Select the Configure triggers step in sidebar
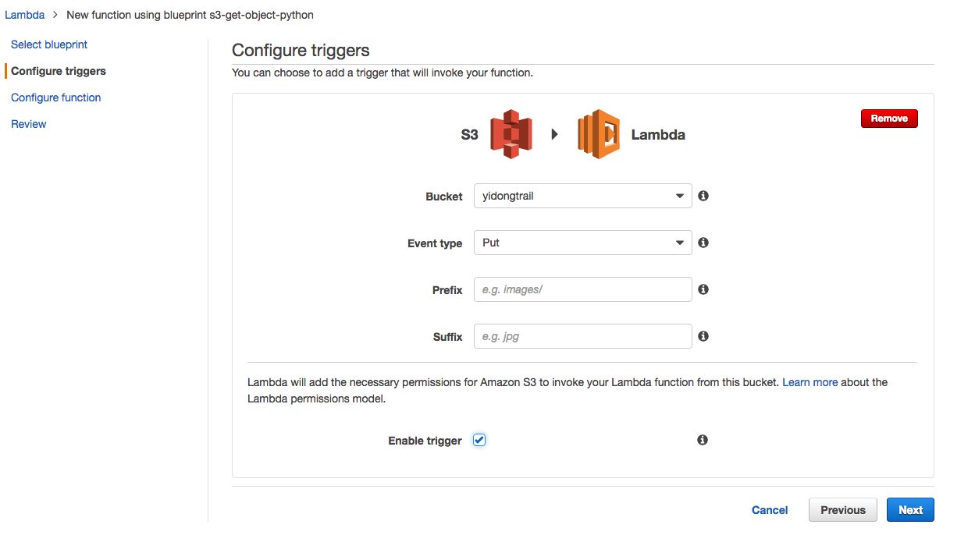This screenshot has height=560, width=975. click(59, 71)
